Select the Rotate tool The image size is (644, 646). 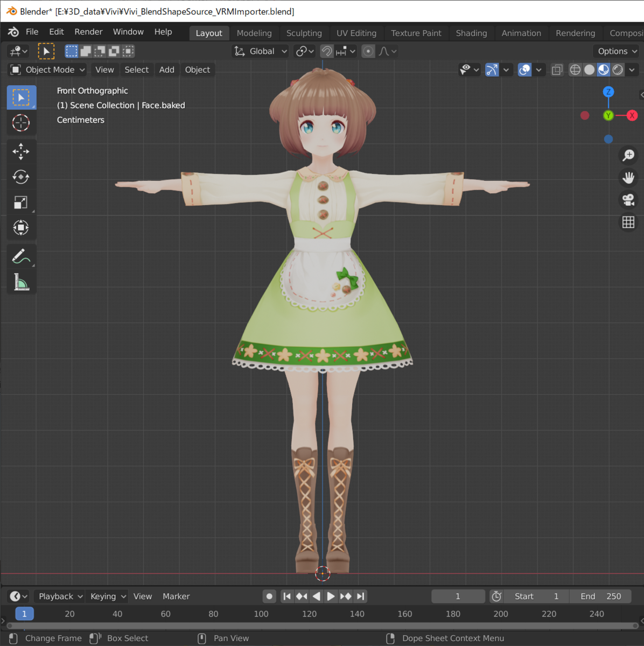(x=22, y=177)
